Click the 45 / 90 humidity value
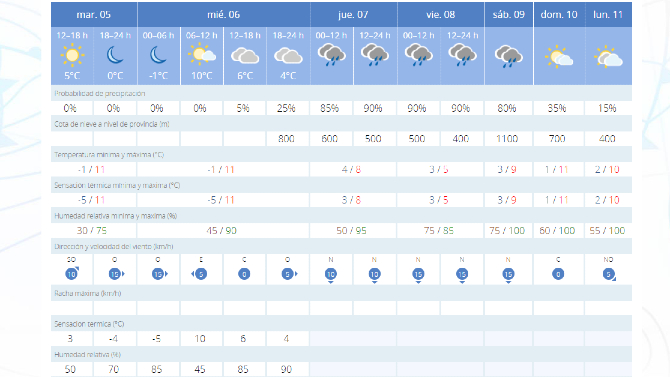The height and width of the screenshot is (377, 670). tap(221, 231)
